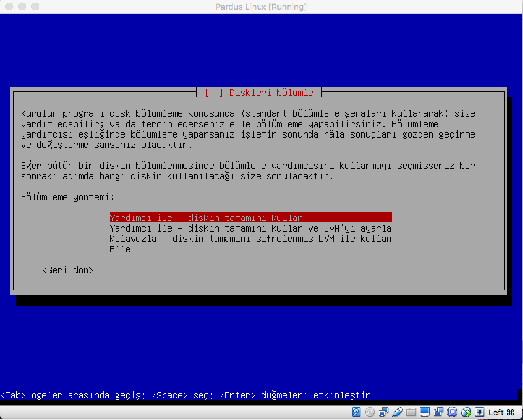Screen dimensions: 523x420
Task: Close the Pardus Linux VM window
Action: click(8, 7)
